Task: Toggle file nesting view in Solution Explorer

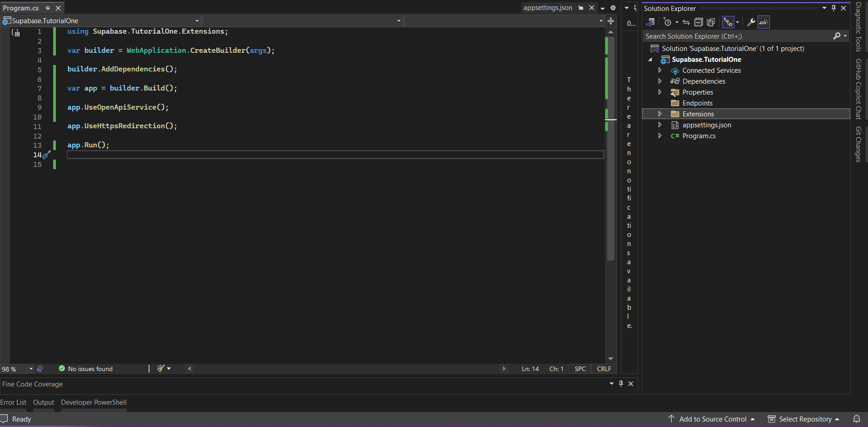Action: [728, 22]
